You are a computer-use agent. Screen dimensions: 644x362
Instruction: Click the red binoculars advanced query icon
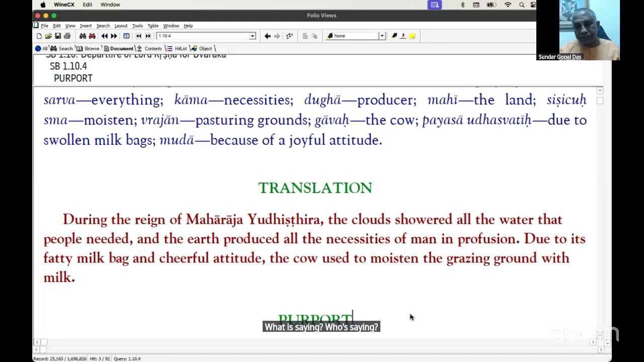pyautogui.click(x=92, y=36)
